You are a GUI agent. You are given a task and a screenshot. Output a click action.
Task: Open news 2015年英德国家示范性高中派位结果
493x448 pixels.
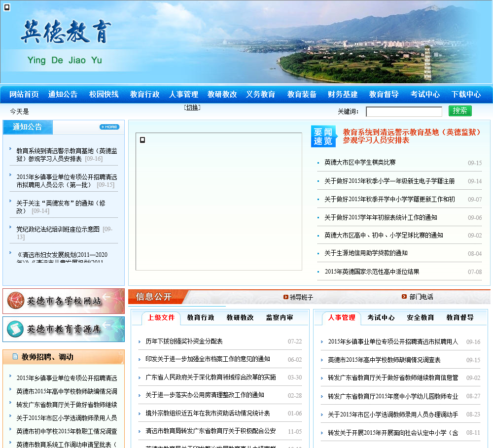tap(372, 272)
